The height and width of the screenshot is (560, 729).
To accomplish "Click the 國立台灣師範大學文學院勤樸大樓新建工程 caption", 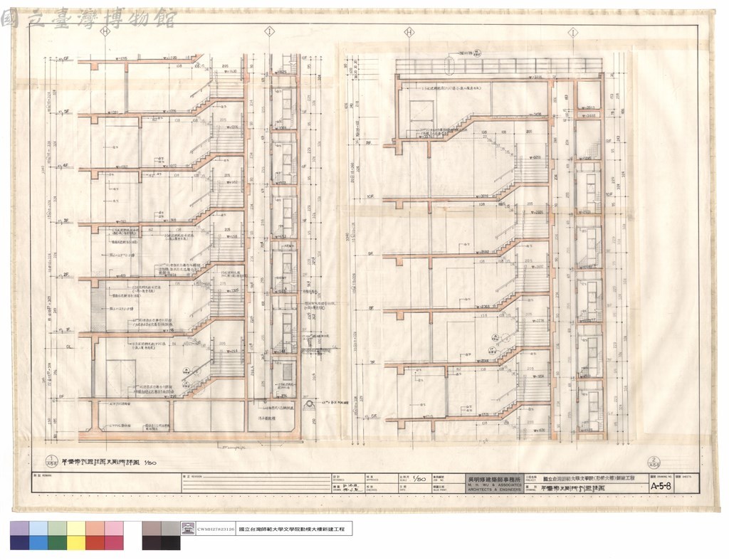I will click(295, 529).
